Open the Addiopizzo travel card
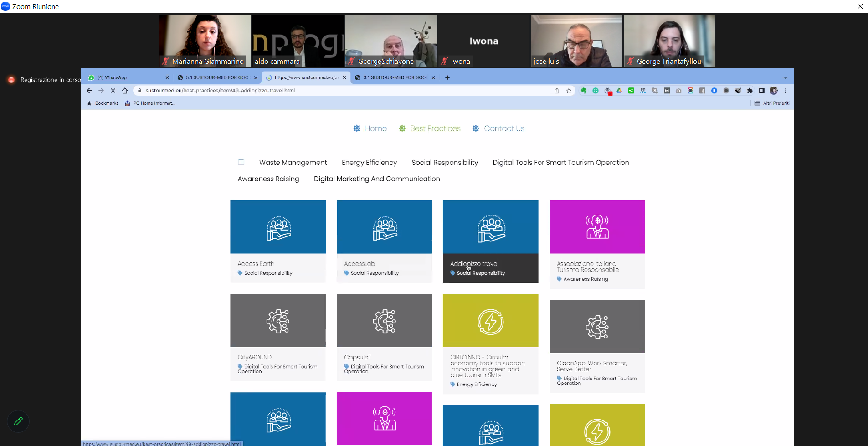Screen dimensions: 868x446 (490, 241)
